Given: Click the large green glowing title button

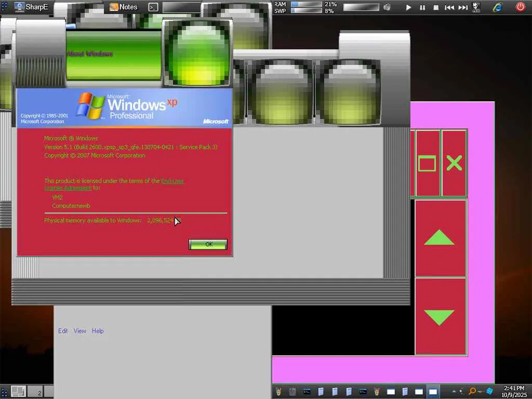Looking at the screenshot, I should coord(198,54).
